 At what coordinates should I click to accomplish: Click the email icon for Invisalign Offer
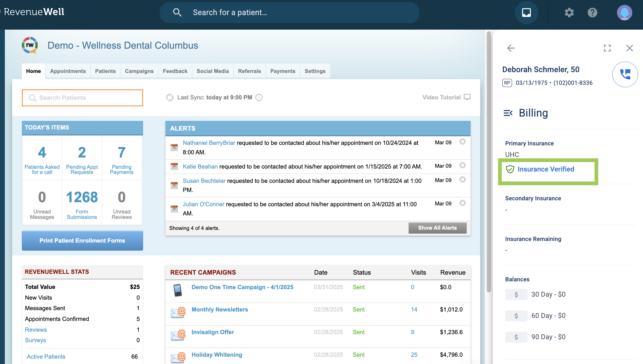click(x=178, y=335)
